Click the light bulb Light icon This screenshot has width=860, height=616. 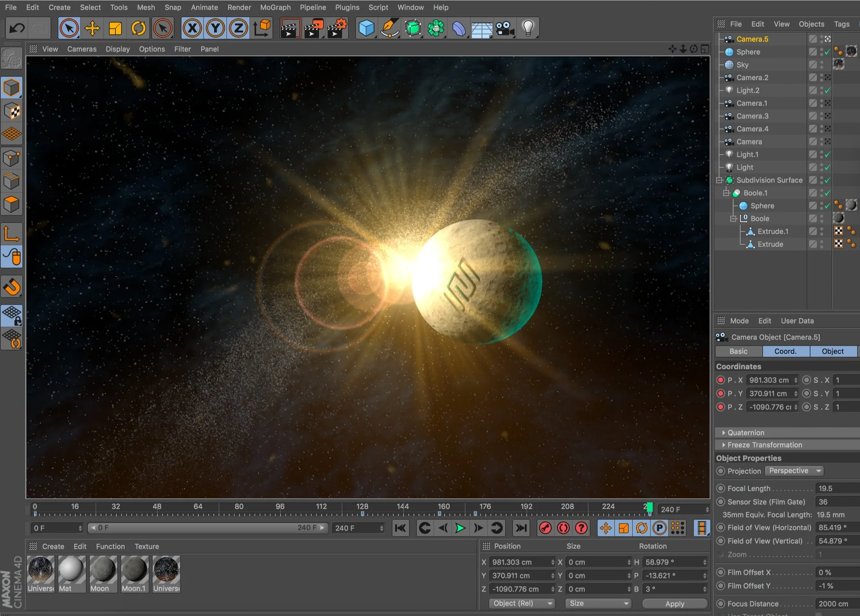tap(528, 28)
